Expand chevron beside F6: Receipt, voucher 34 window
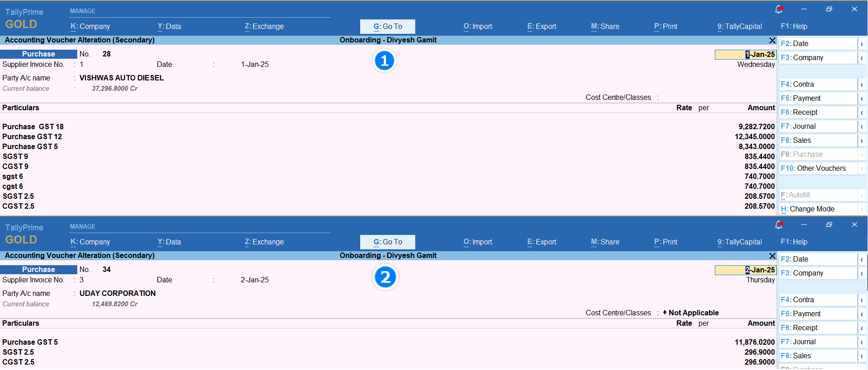Viewport: 868px width, 370px height. click(862, 328)
